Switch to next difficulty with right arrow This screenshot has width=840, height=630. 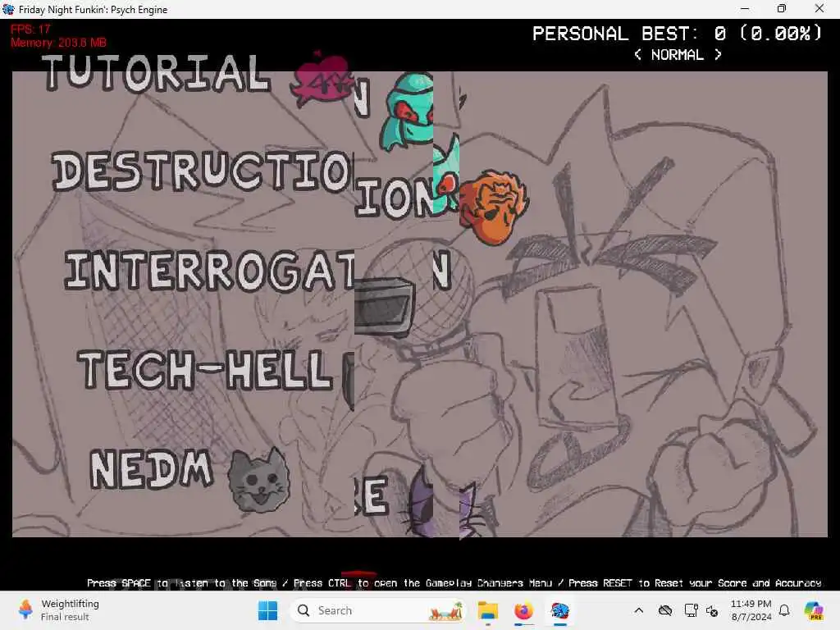pos(718,55)
